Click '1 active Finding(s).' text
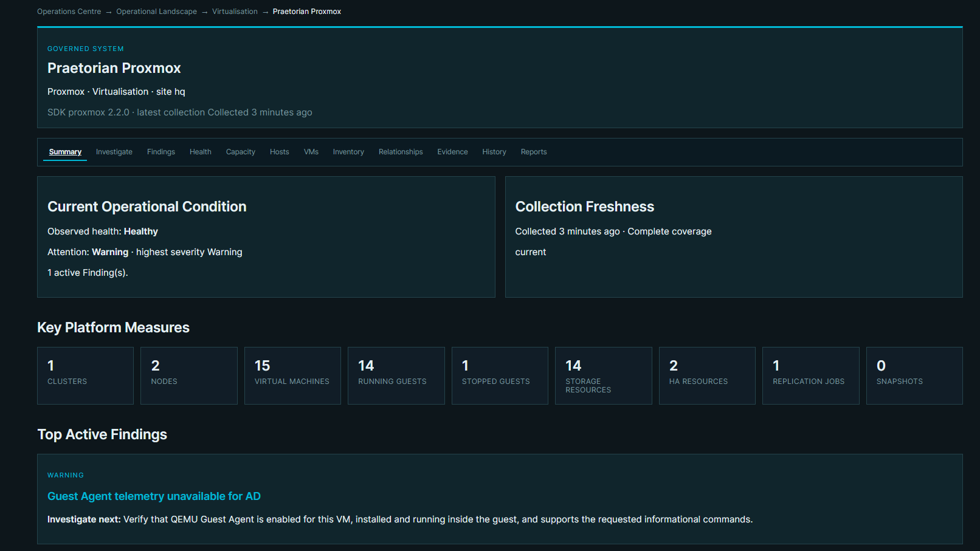Screen dimensions: 980x551 pyautogui.click(x=88, y=273)
